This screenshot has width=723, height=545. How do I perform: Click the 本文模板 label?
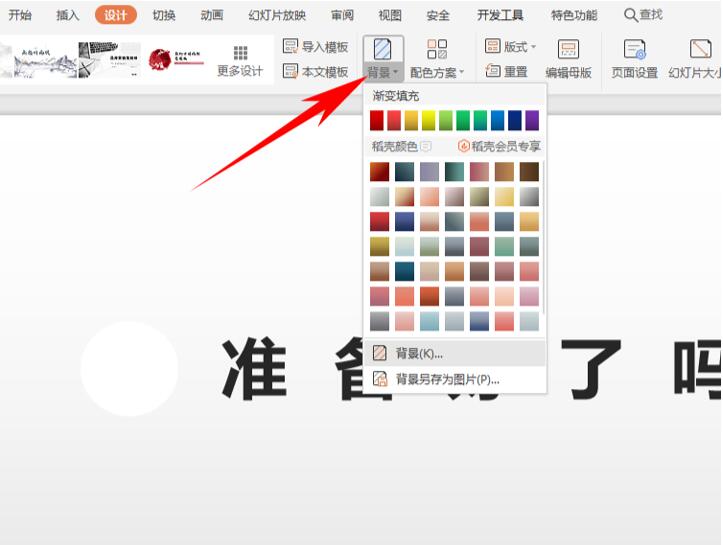(325, 71)
